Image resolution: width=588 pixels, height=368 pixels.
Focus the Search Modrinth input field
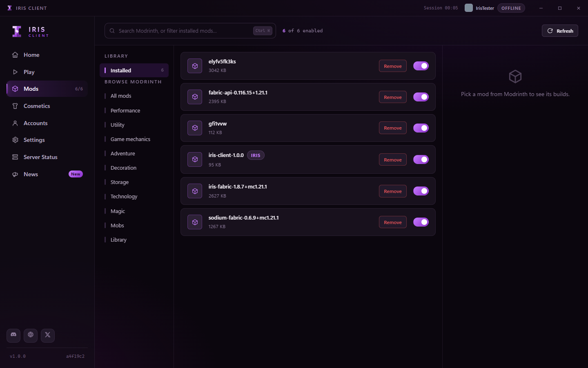[x=190, y=31]
